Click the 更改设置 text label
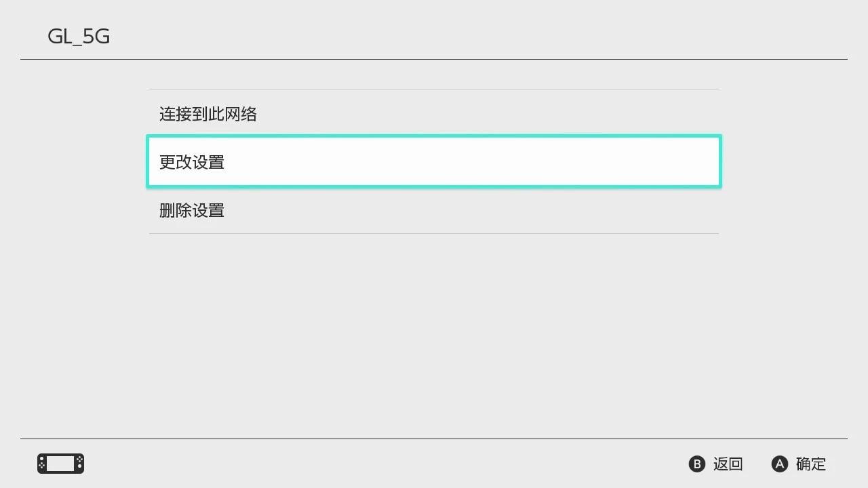This screenshot has height=488, width=868. (x=192, y=162)
